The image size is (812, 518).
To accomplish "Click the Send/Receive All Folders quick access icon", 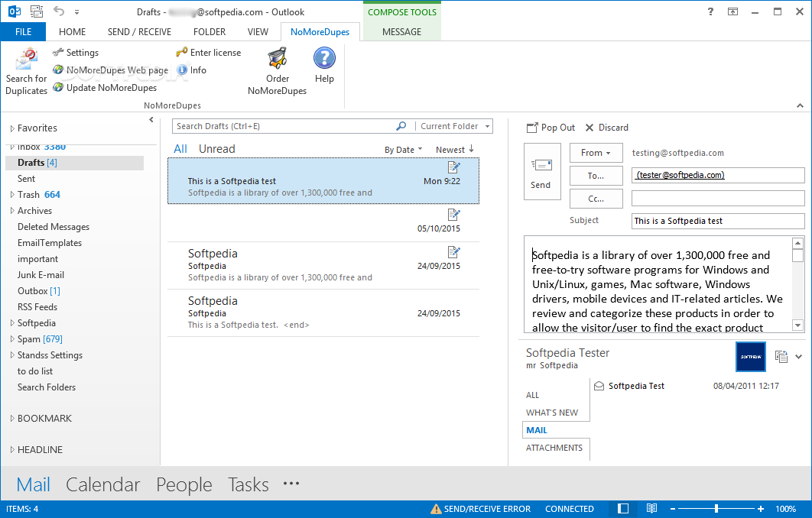I will click(x=37, y=11).
